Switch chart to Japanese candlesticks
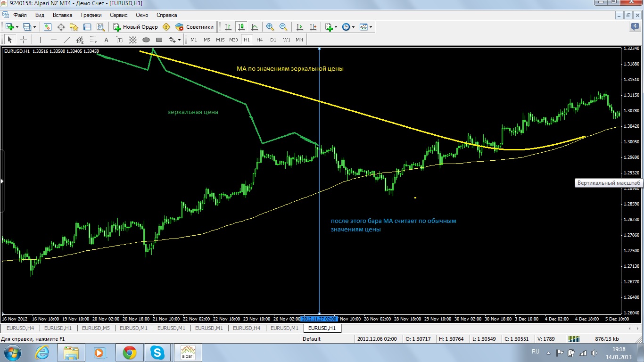 pyautogui.click(x=241, y=27)
